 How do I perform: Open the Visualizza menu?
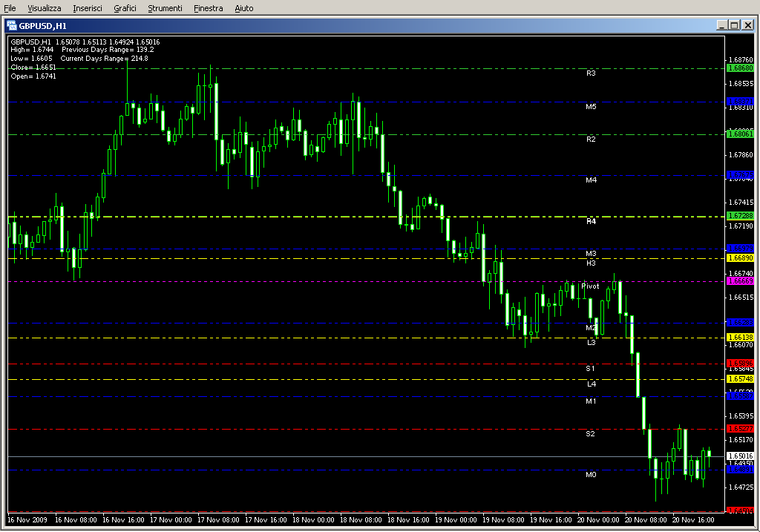click(x=44, y=8)
